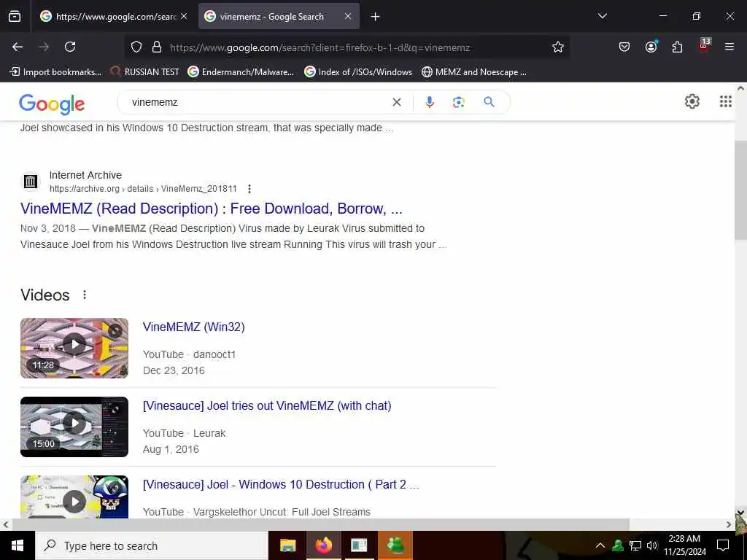747x560 pixels.
Task: Search by image with Google Lens
Action: click(x=458, y=102)
